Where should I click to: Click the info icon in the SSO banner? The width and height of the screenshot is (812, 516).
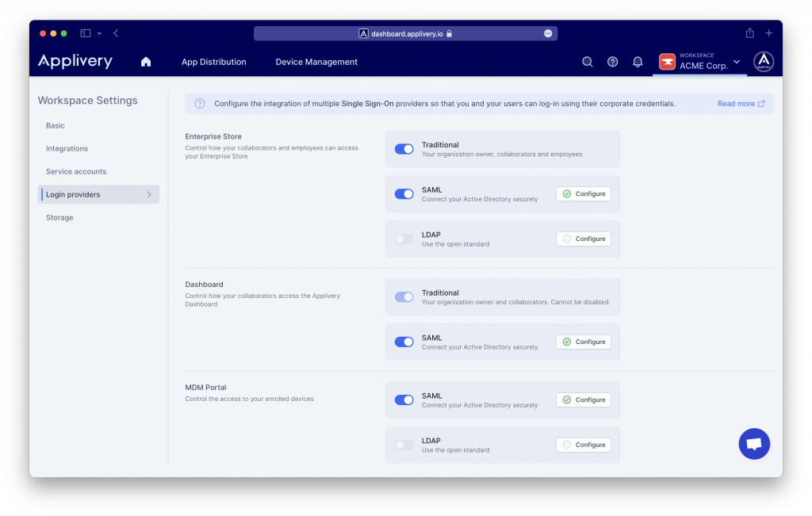200,104
